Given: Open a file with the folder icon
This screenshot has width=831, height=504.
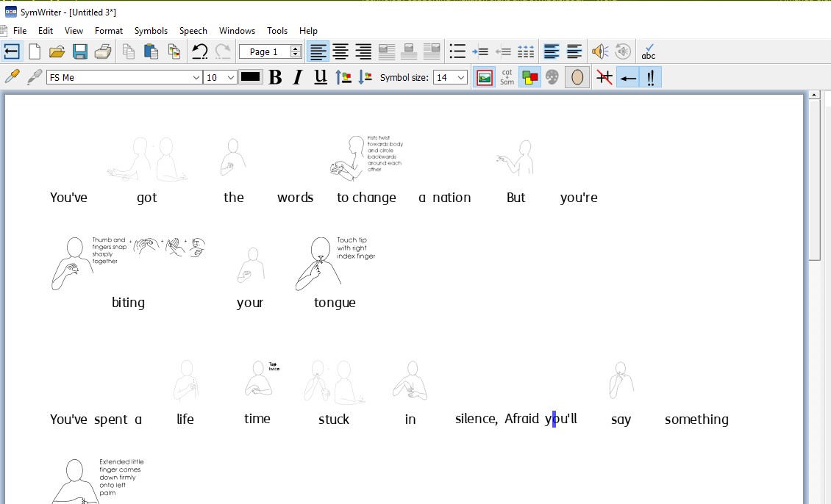Looking at the screenshot, I should [x=57, y=51].
